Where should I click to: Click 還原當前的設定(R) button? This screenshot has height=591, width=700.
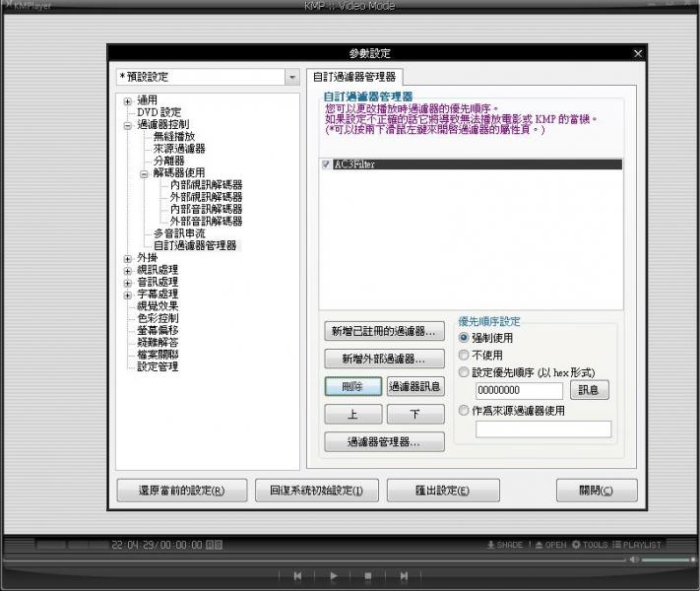click(182, 491)
